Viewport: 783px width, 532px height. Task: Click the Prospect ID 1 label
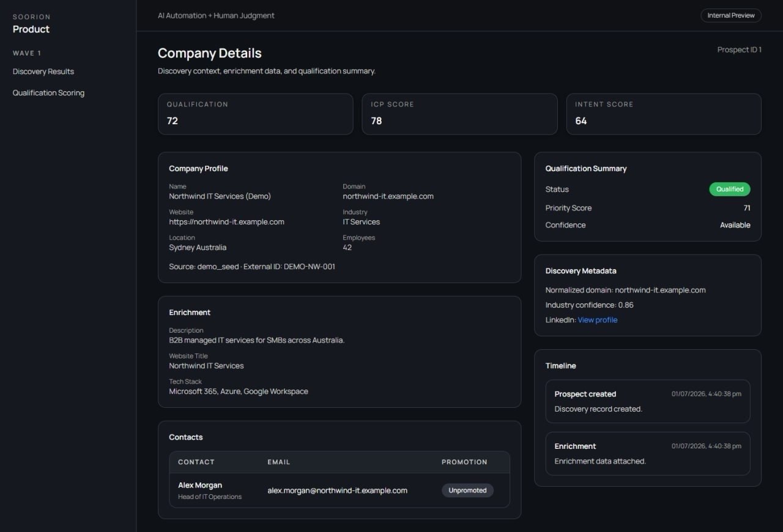pos(740,50)
